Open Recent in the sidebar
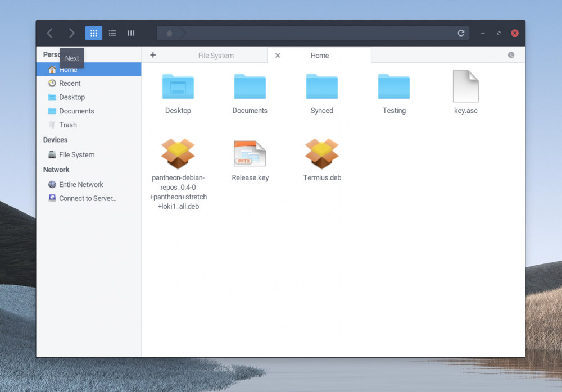 click(70, 83)
